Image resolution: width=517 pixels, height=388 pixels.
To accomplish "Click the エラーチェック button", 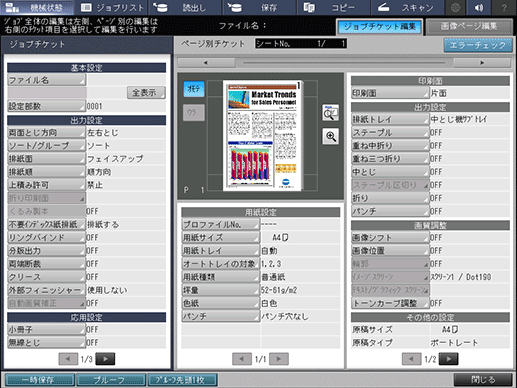I will point(478,45).
